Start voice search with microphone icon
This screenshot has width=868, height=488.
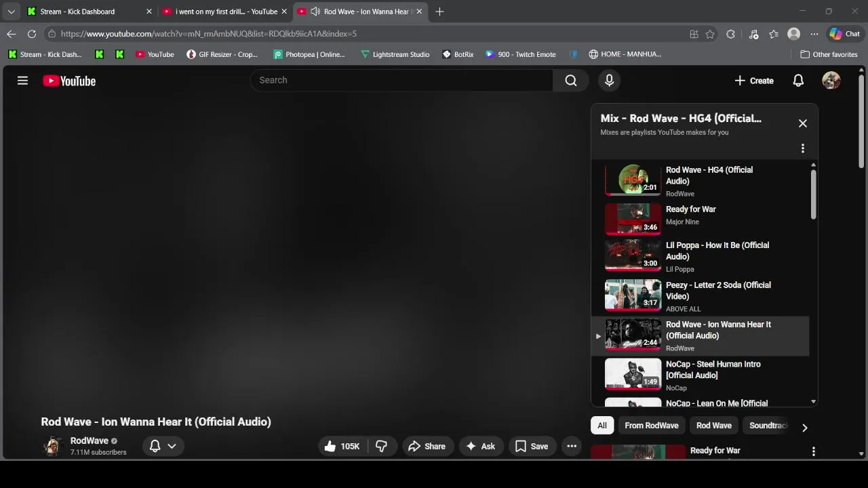tap(609, 81)
